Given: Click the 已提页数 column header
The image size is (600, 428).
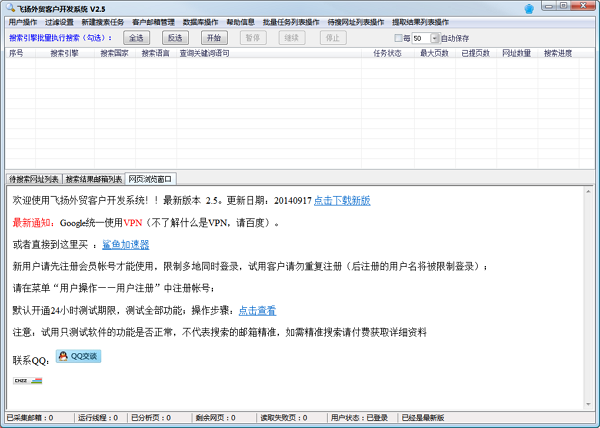Looking at the screenshot, I should [476, 53].
